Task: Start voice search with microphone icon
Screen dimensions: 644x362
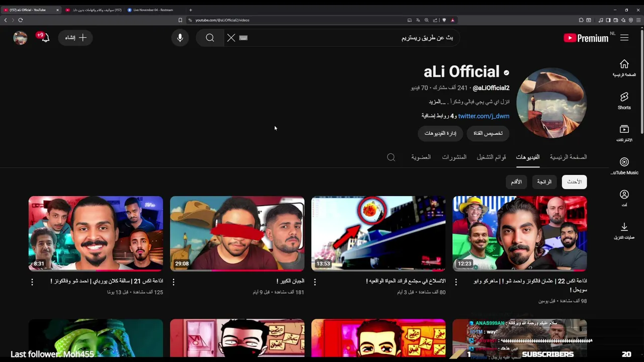Action: pyautogui.click(x=180, y=38)
